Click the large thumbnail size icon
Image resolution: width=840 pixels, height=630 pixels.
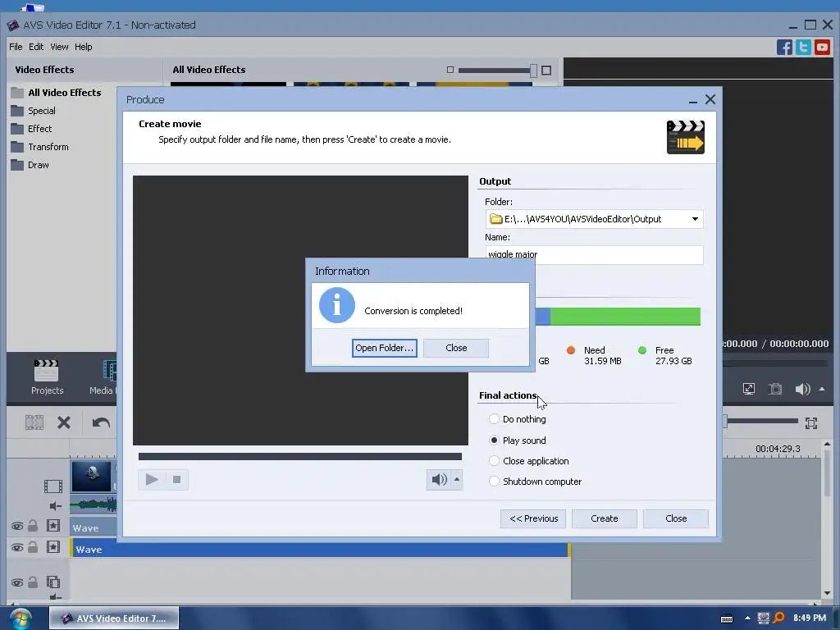pos(546,71)
